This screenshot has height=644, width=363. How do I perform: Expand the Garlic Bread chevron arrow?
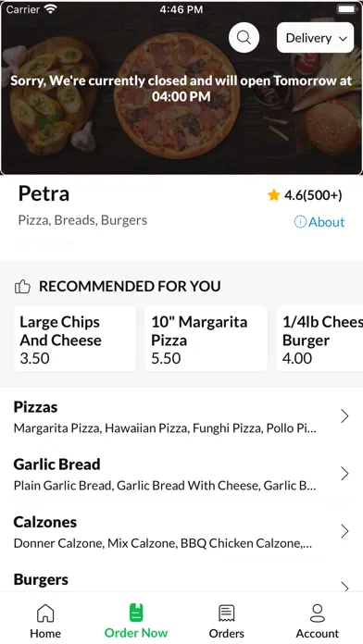[344, 474]
